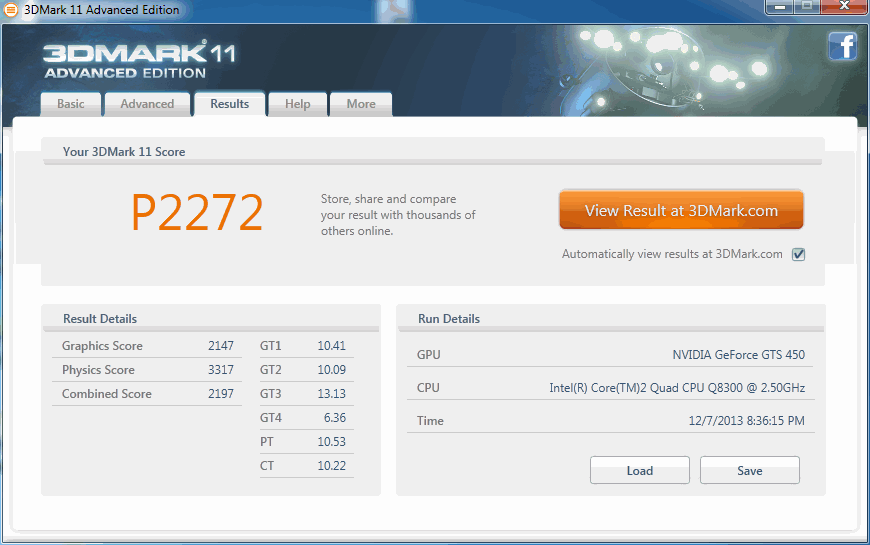Screen dimensions: 870x545
Task: Select the Results tab
Action: (x=229, y=104)
